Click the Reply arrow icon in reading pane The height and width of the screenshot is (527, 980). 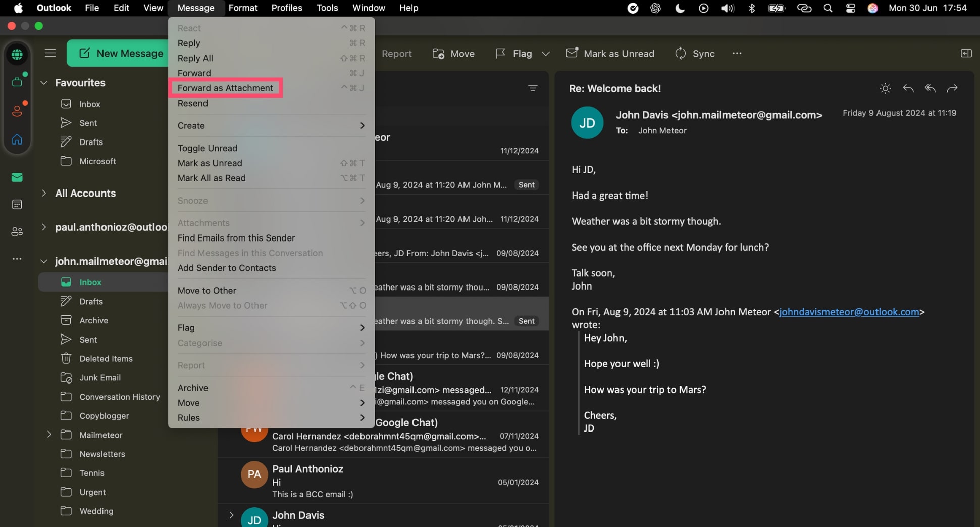click(x=908, y=88)
